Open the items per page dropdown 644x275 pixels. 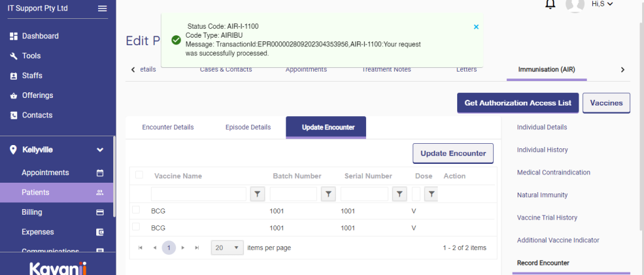pyautogui.click(x=228, y=248)
